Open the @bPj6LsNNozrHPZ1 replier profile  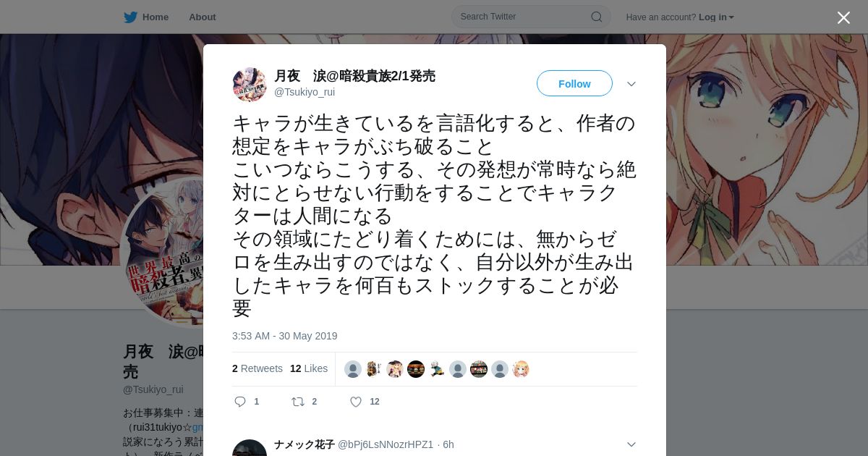click(386, 444)
